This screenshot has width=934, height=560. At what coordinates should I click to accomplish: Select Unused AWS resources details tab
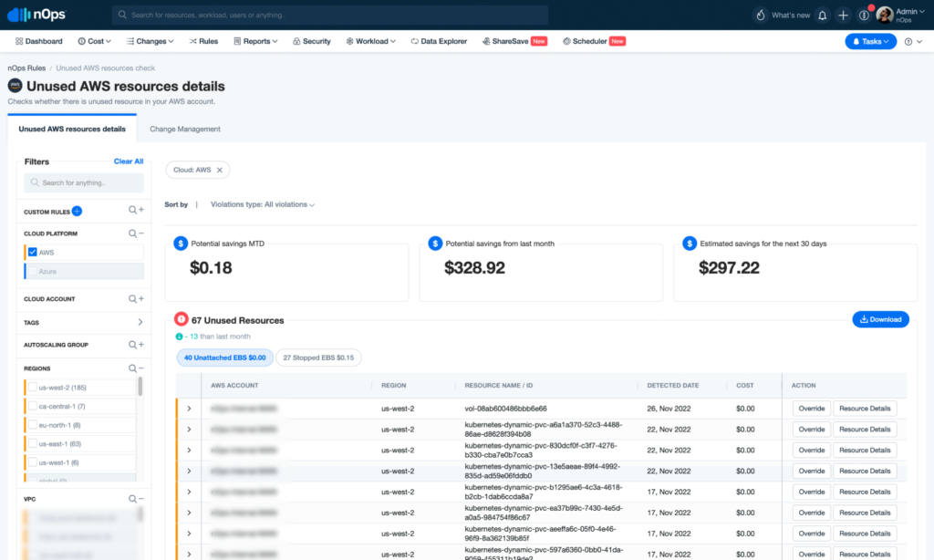(x=72, y=130)
